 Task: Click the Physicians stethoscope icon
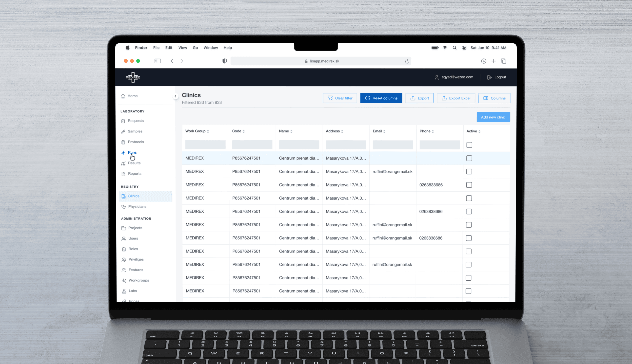124,207
